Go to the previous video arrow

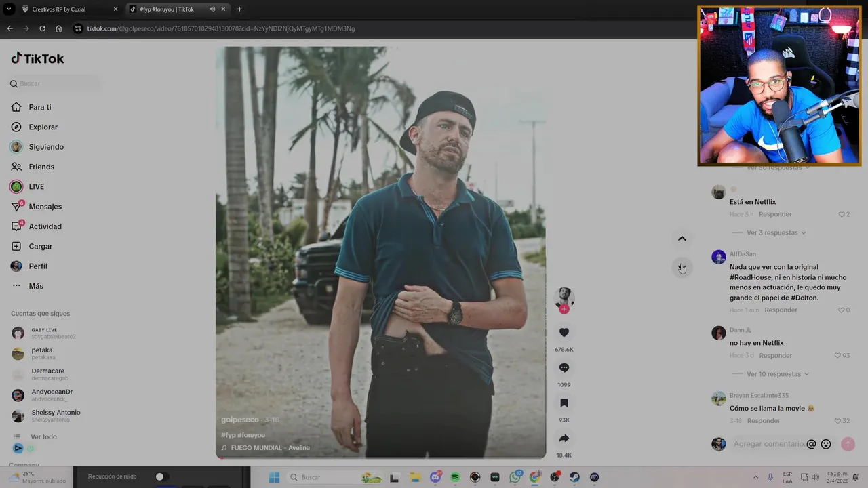(x=682, y=239)
